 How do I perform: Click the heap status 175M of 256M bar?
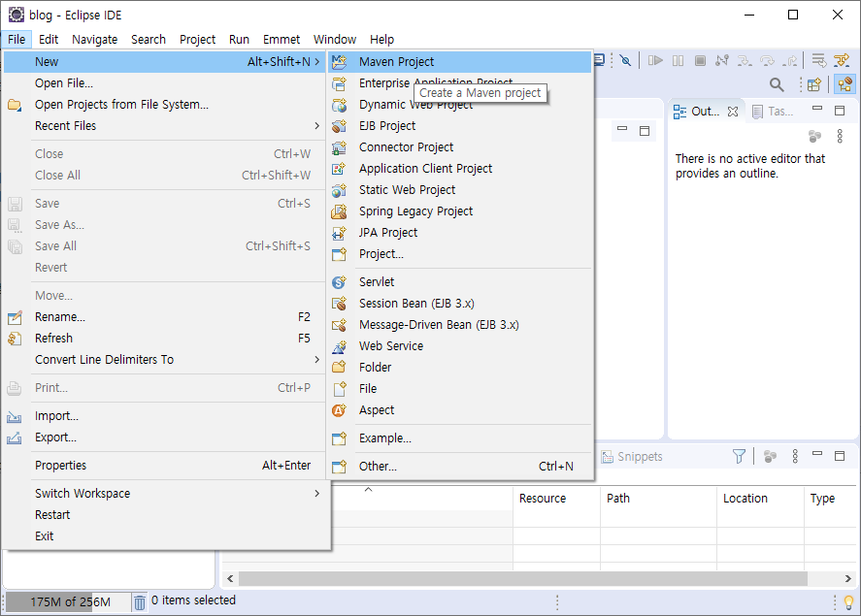pyautogui.click(x=70, y=601)
